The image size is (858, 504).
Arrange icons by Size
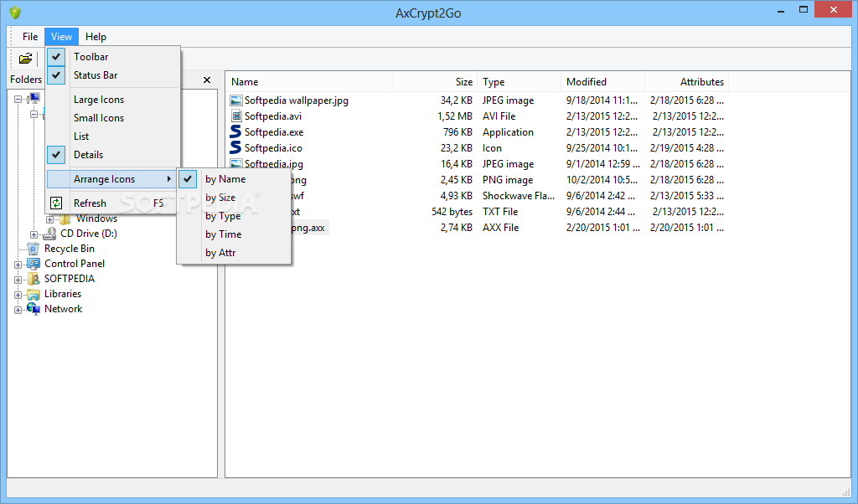234,198
